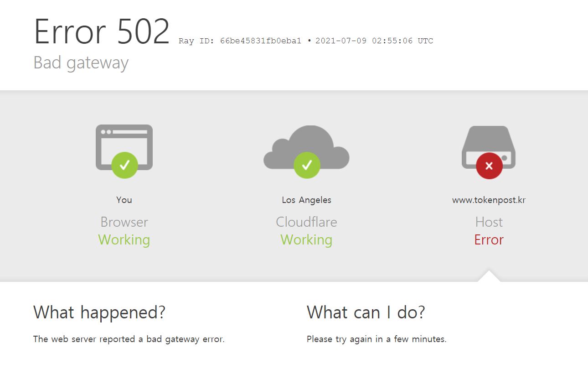Click the UTC timestamp text
Screen dimensions: 588x374
[x=374, y=41]
